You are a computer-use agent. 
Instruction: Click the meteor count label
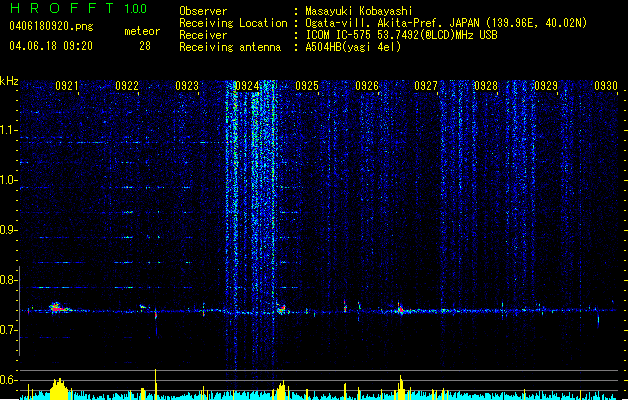click(x=142, y=31)
